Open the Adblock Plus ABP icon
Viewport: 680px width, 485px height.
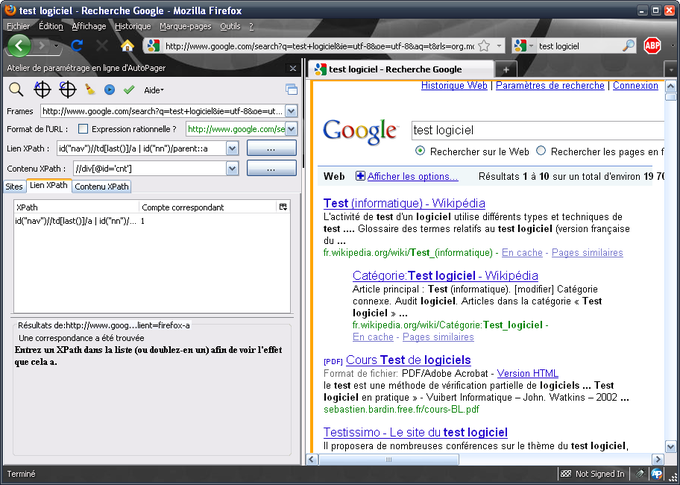652,46
